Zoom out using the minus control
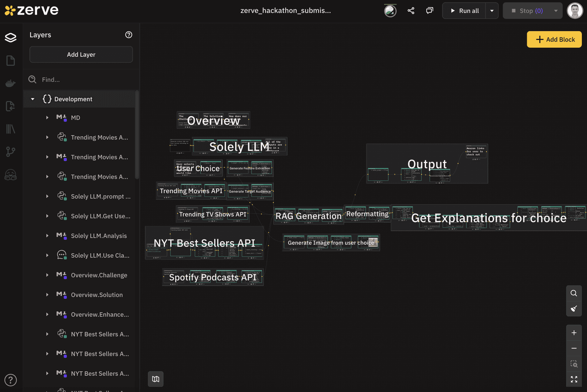This screenshot has height=392, width=587. 574,348
